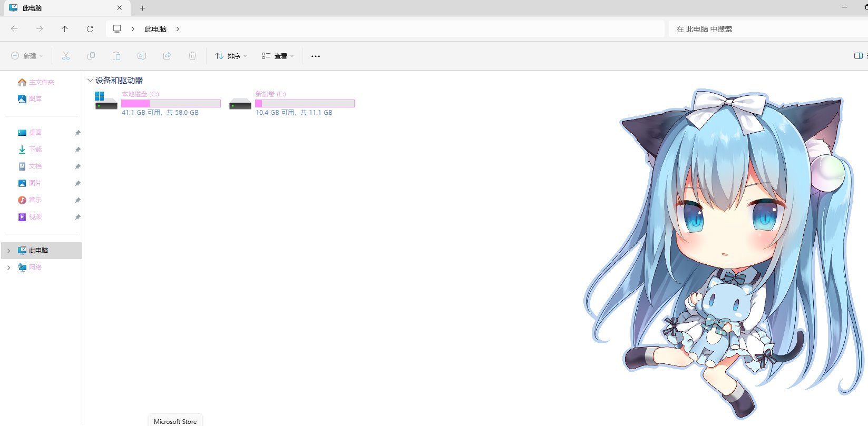
Task: Unpin 桌面 via its pin icon
Action: pos(77,133)
